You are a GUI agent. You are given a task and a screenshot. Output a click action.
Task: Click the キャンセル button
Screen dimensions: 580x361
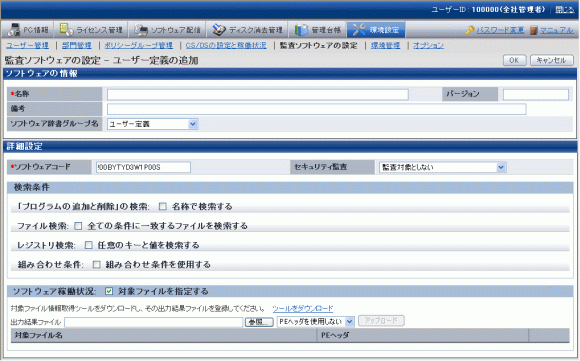(x=552, y=60)
